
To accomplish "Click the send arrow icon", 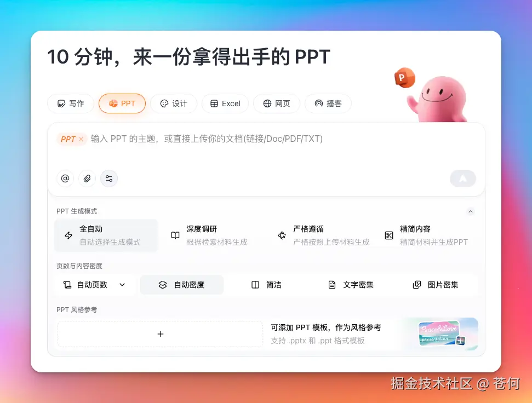I will point(462,179).
